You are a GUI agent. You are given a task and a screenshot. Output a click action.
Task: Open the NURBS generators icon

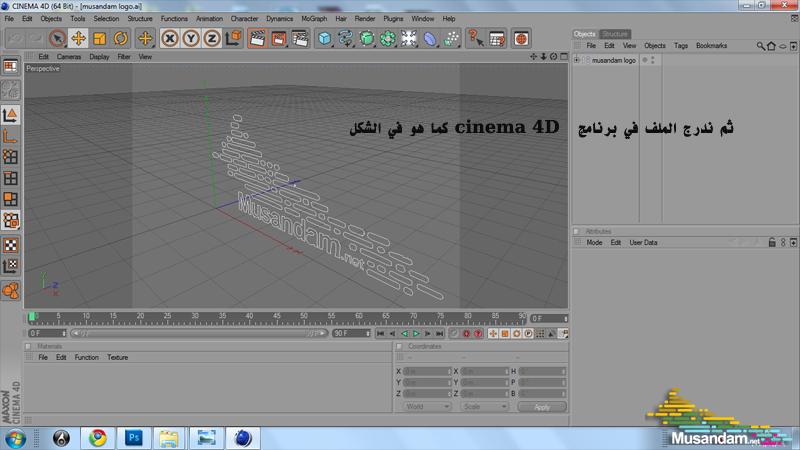tap(366, 38)
